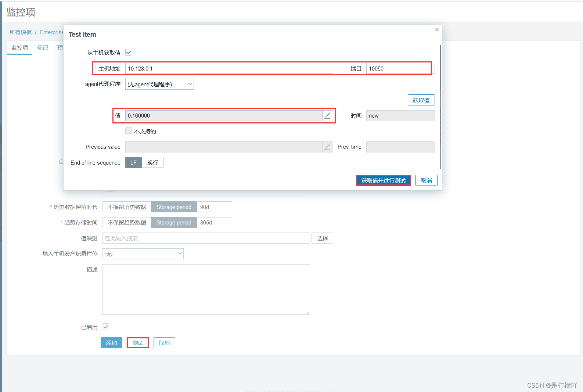
Task: Toggle the 不支持的 checkbox
Action: (129, 131)
